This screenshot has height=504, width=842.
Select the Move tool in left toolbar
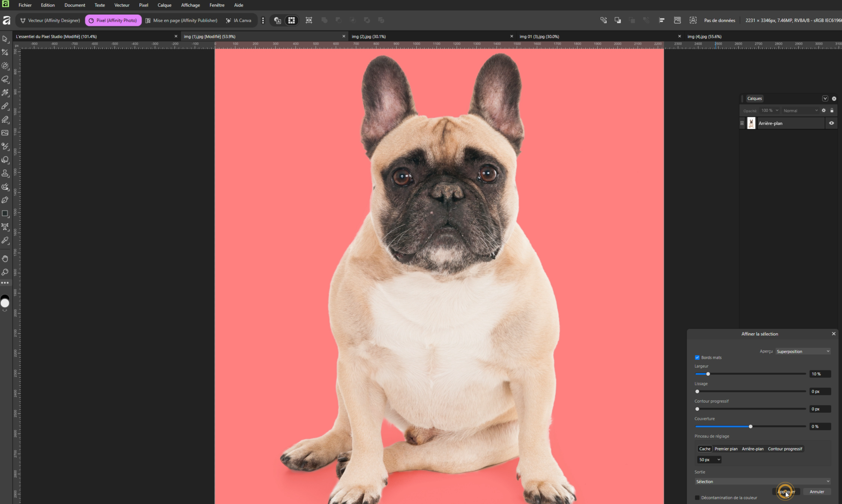coord(5,39)
